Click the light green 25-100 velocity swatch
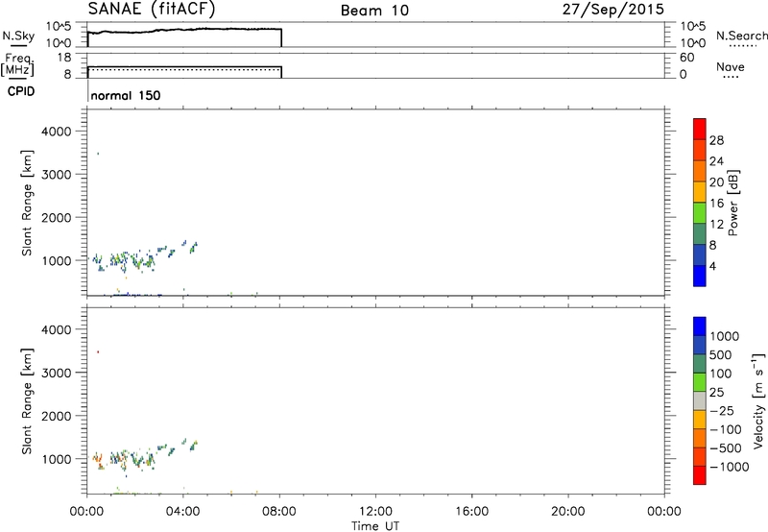The height and width of the screenshot is (532, 768). [x=700, y=382]
